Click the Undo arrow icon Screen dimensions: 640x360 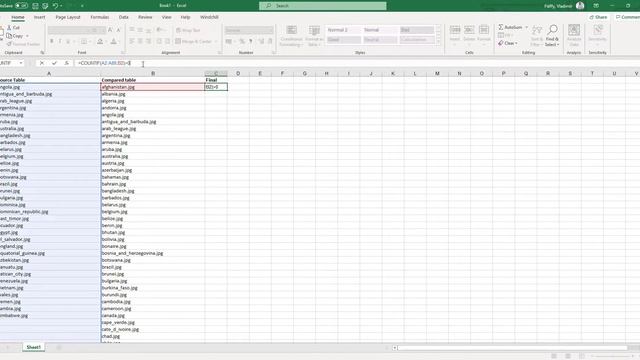(x=55, y=6)
